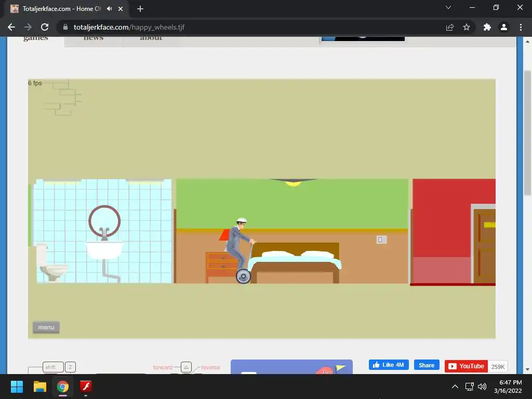Viewport: 532px width, 399px height.
Task: Click the page vertical scrollbar thumb
Action: pyautogui.click(x=527, y=133)
